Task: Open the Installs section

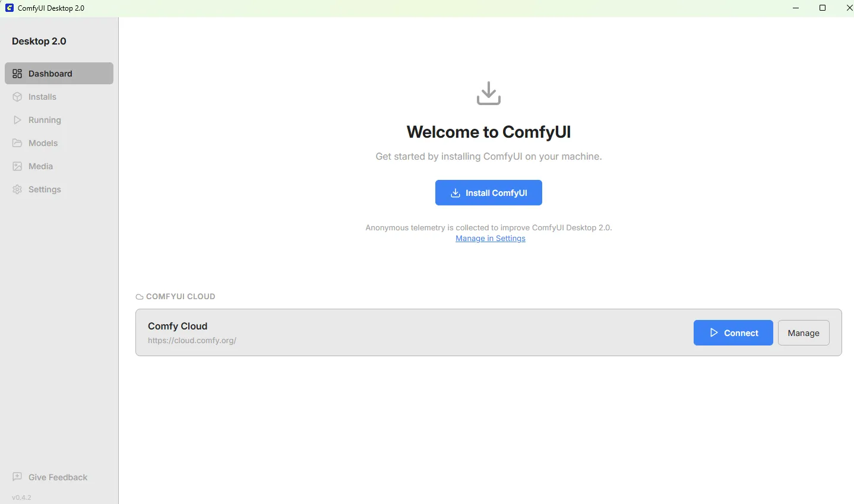Action: 42,97
